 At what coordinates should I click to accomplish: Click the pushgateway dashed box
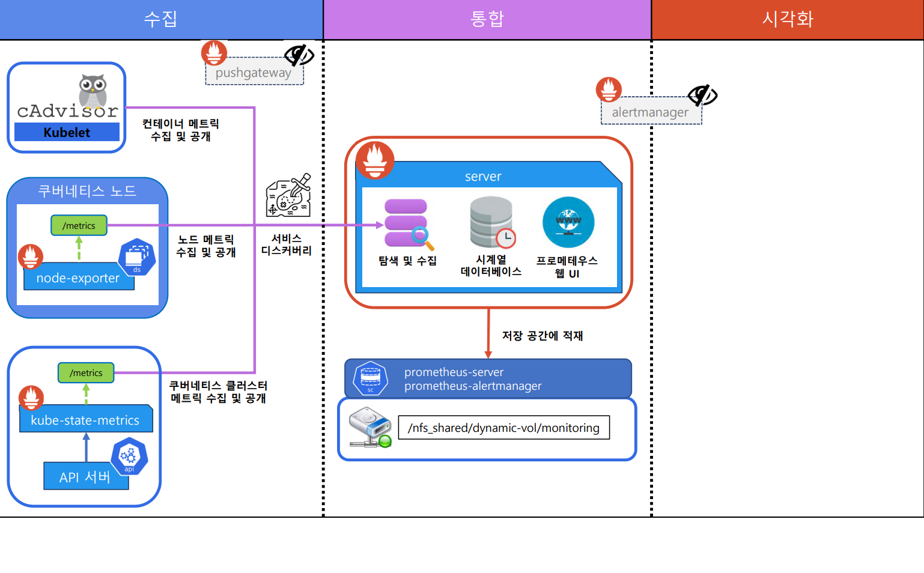click(x=254, y=71)
